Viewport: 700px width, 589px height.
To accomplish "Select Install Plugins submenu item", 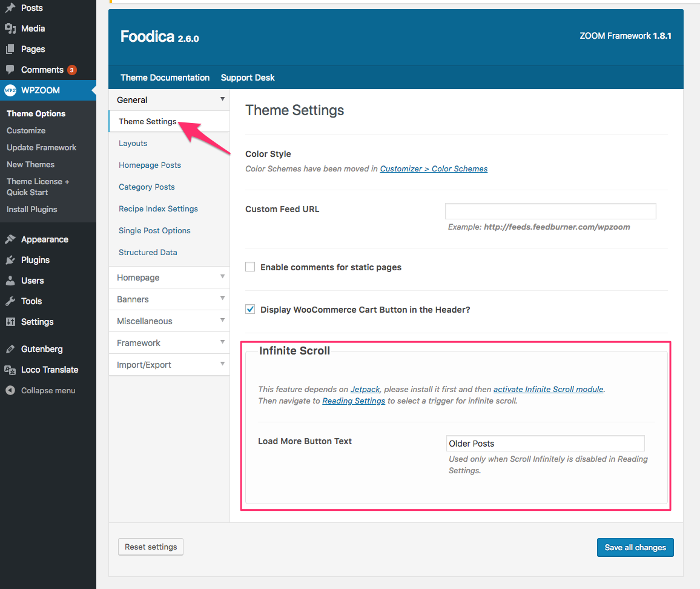I will 31,209.
